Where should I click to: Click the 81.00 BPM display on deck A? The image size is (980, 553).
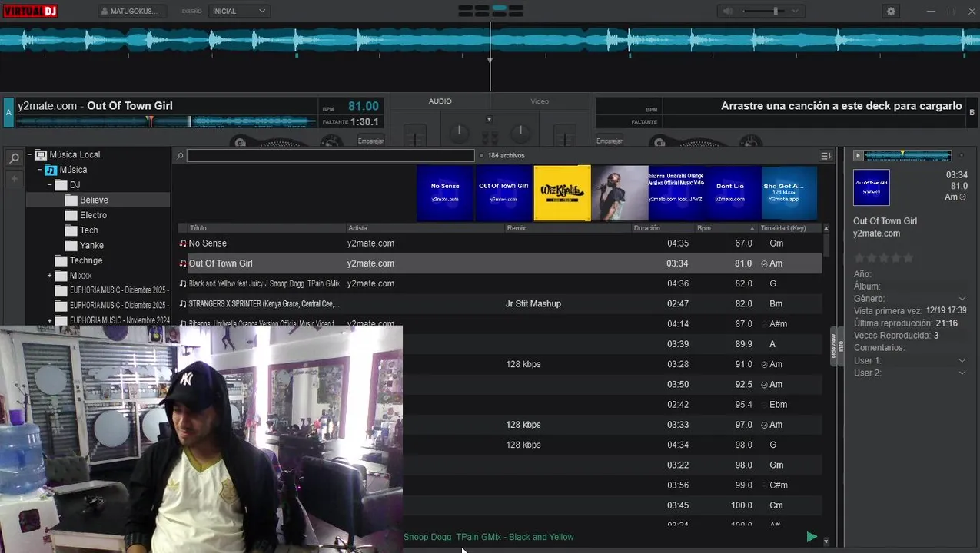(363, 107)
